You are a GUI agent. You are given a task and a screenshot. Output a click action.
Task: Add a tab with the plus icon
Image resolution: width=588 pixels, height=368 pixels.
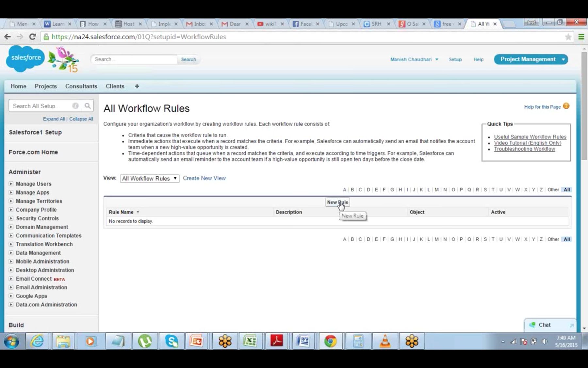pos(137,86)
